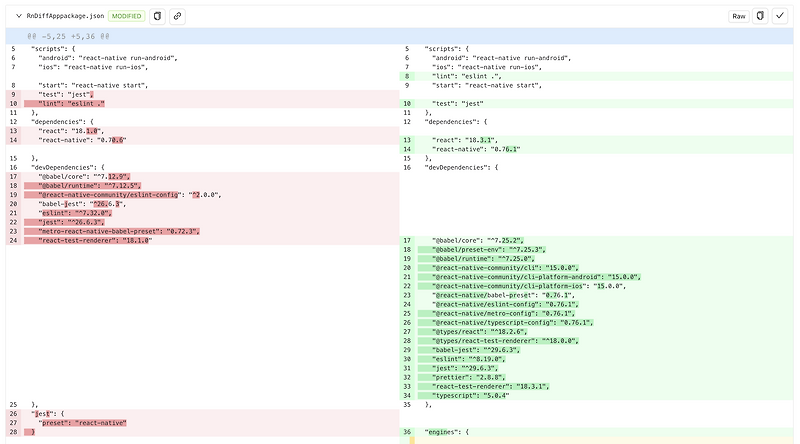This screenshot has height=444, width=800.
Task: Collapse the RnDiffApppackage.json file diff
Action: coord(18,16)
